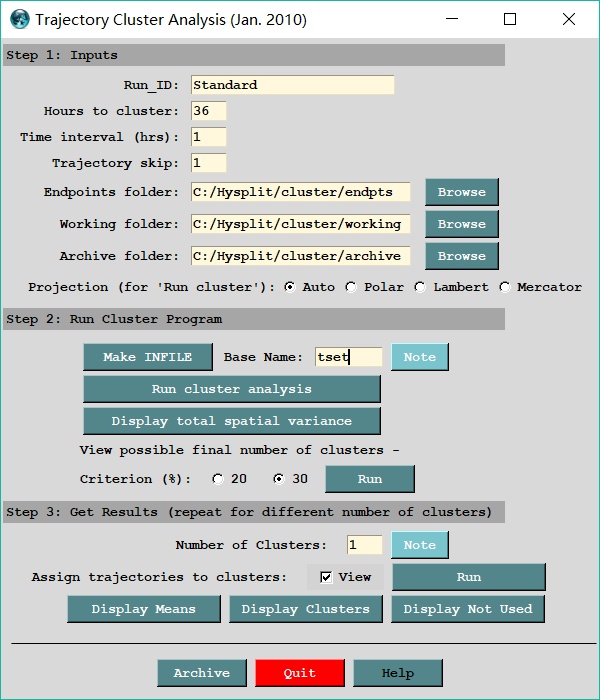Click the 'View possible final number of clusters' text

coord(239,450)
